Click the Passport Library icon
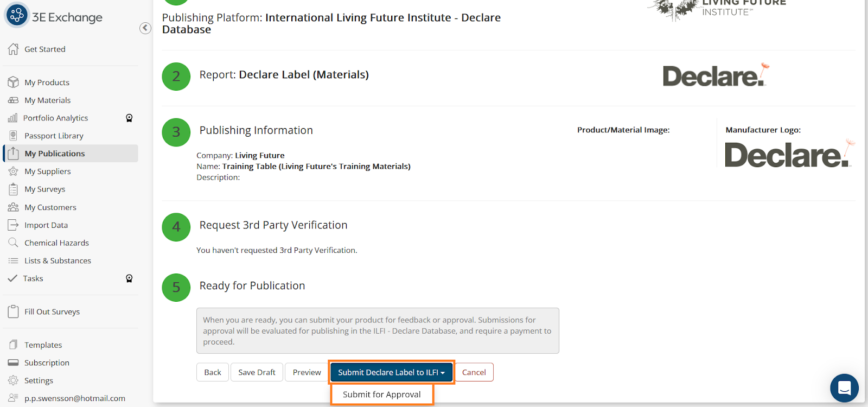 click(x=14, y=136)
